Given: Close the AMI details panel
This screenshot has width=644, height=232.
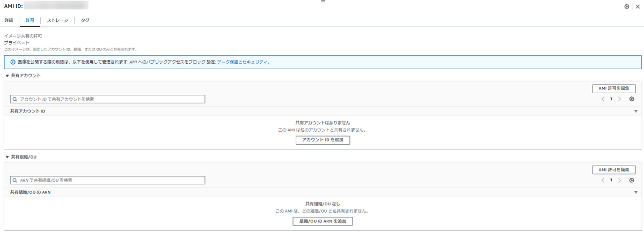Looking at the screenshot, I should coord(638,6).
